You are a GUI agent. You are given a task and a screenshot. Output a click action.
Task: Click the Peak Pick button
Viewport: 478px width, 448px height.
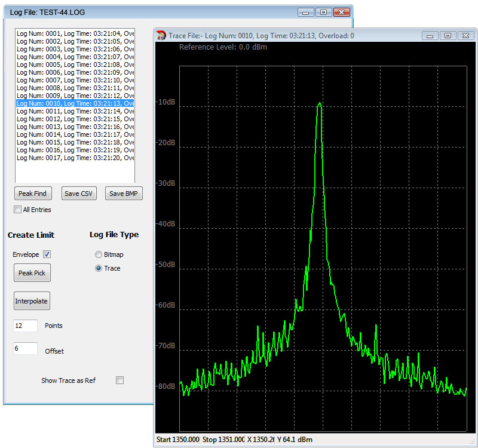(32, 273)
